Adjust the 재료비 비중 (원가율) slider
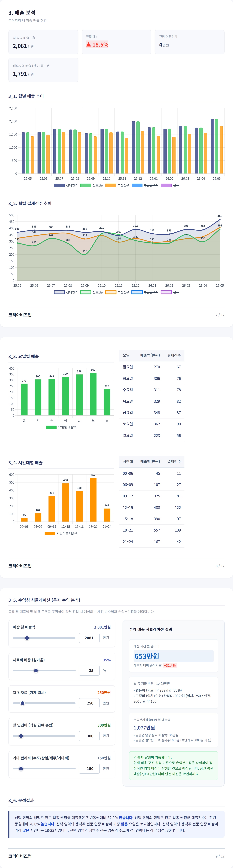 (44, 671)
